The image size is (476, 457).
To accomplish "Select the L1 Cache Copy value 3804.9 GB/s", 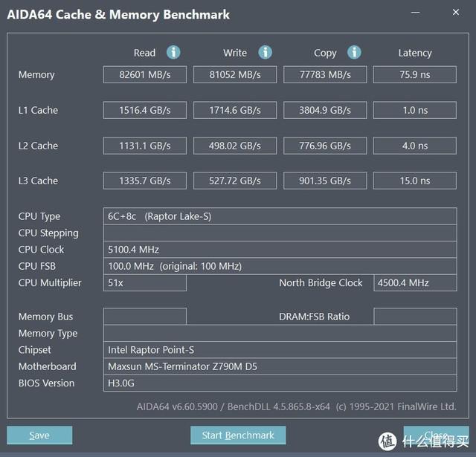I will tap(325, 110).
